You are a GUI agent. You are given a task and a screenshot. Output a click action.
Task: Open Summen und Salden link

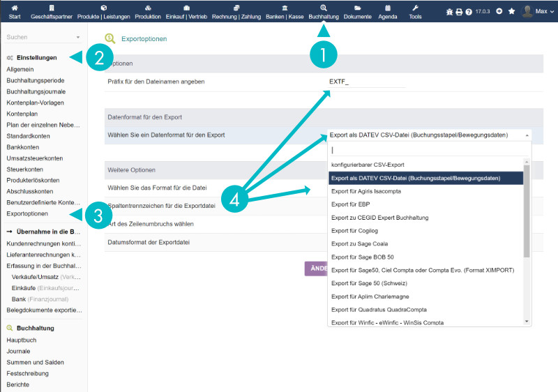click(36, 362)
